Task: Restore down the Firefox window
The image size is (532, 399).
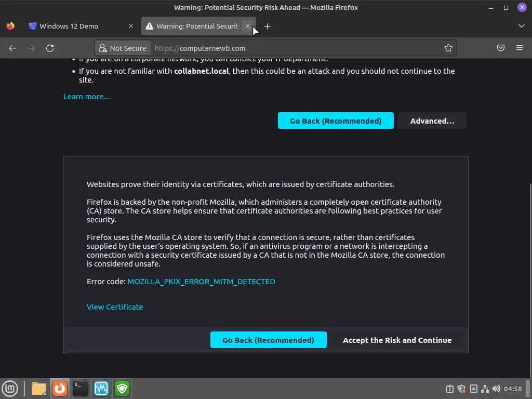Action: tap(506, 7)
